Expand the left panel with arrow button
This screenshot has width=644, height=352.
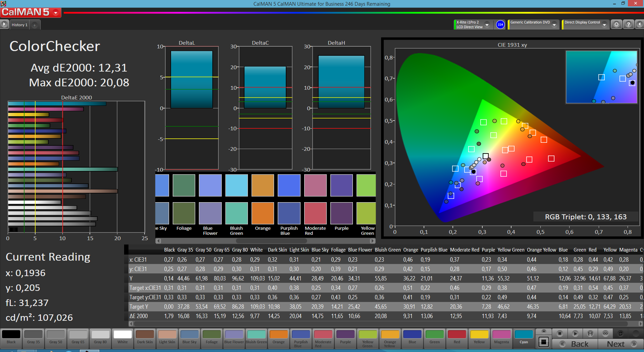pos(4,25)
